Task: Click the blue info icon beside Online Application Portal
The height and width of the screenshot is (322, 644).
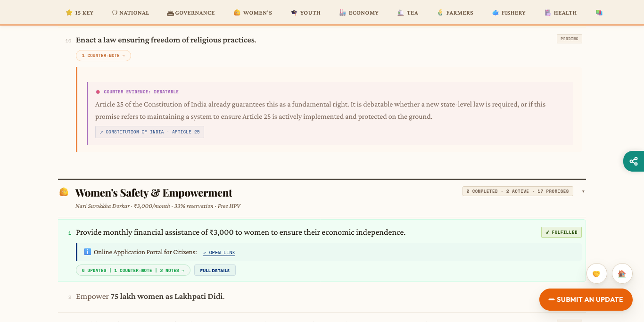Action: (87, 252)
